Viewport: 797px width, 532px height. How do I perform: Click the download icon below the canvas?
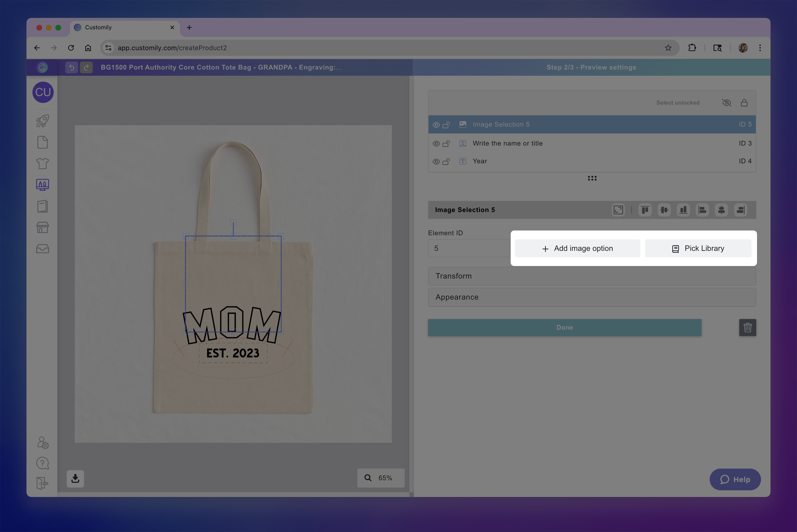tap(75, 479)
